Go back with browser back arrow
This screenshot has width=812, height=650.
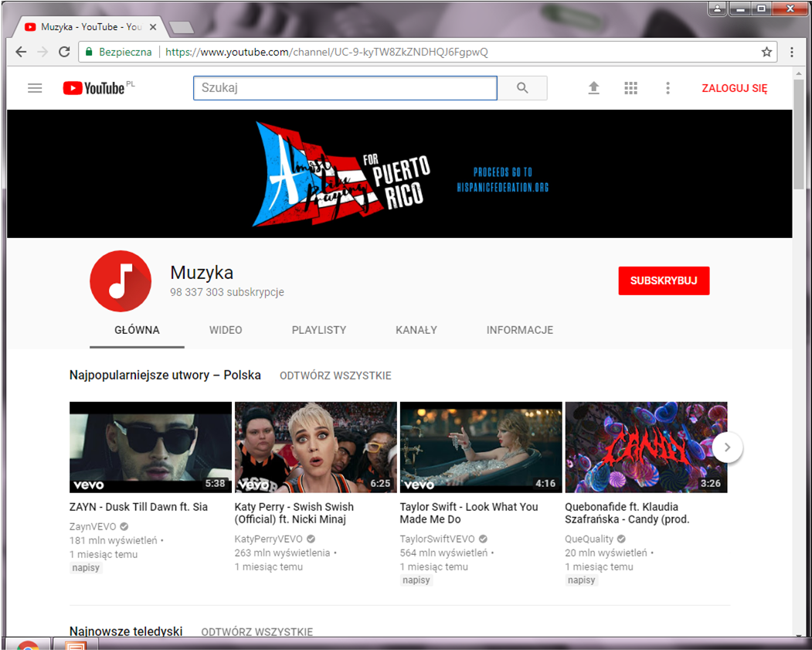click(21, 52)
